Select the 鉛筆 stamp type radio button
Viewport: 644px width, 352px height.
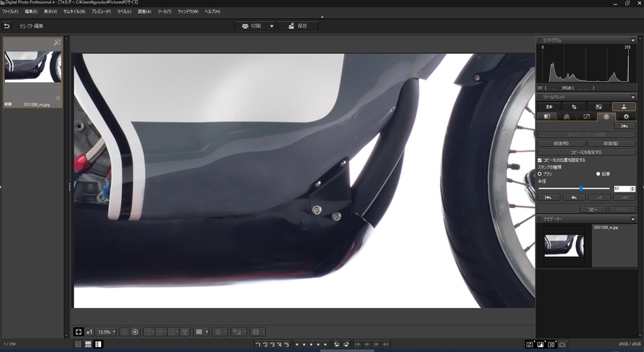pyautogui.click(x=598, y=173)
